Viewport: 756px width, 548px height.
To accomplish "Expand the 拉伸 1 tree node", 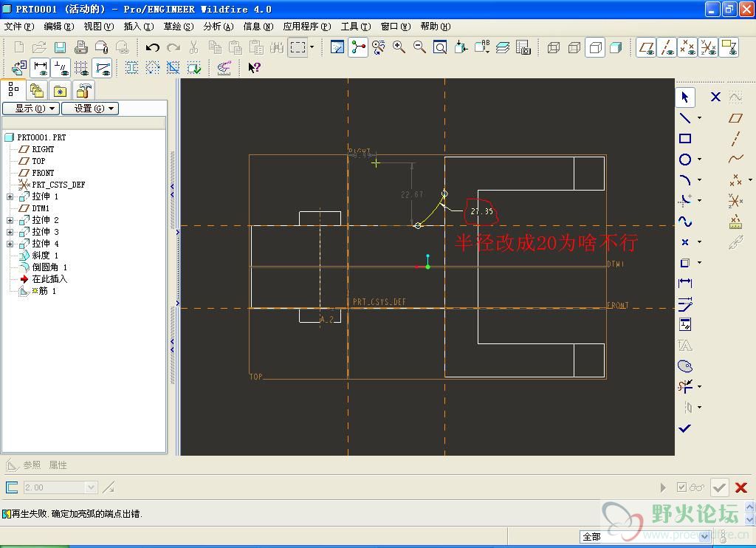I will tap(10, 196).
